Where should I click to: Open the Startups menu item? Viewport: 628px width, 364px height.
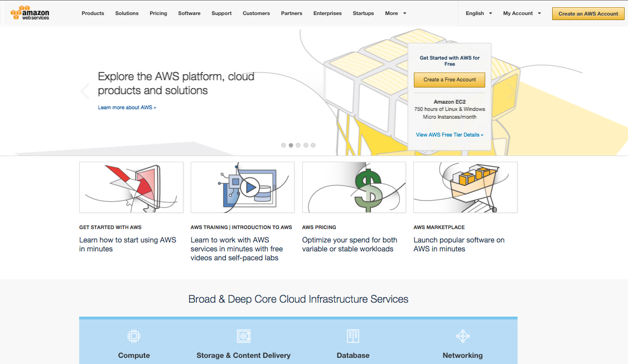(x=363, y=13)
